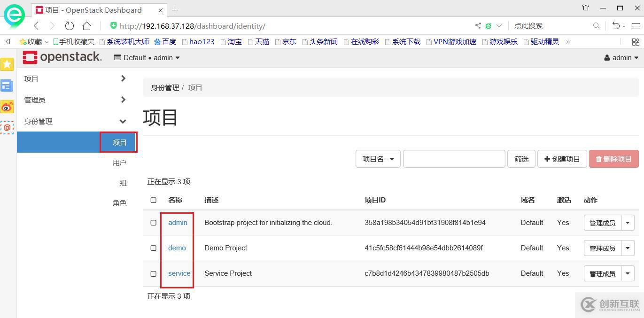Click the search magnifier icon

(596, 26)
